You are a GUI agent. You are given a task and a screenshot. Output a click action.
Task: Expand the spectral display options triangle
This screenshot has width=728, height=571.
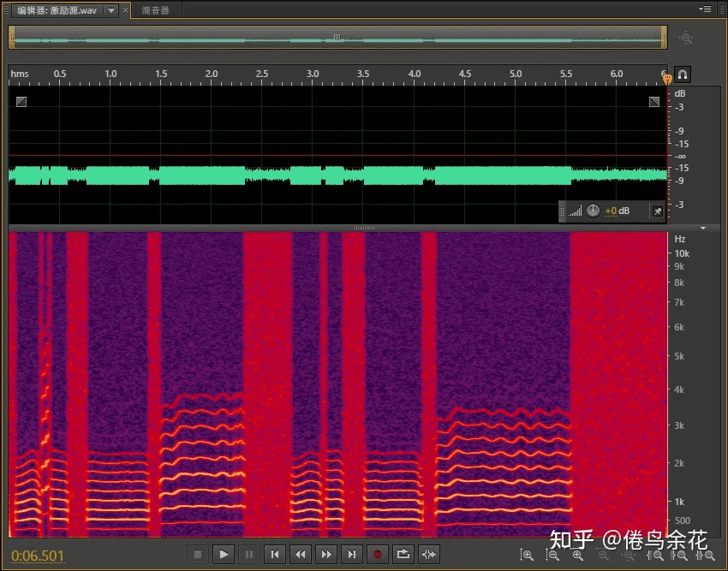[x=703, y=229]
